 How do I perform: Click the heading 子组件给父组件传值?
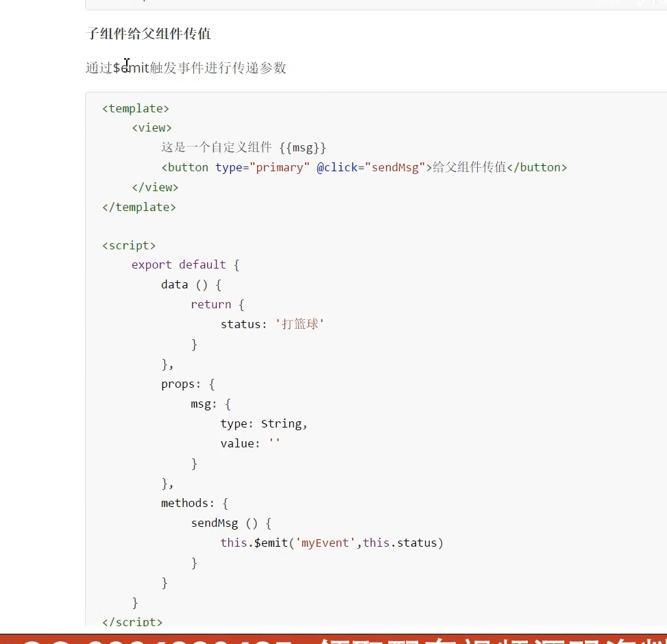[148, 34]
